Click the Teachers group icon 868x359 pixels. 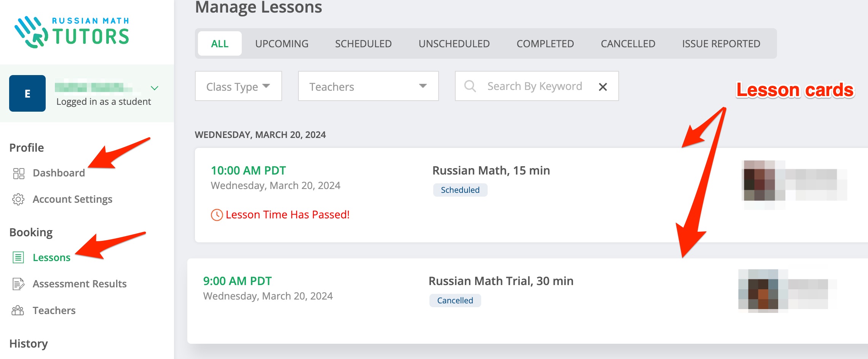[x=18, y=311]
